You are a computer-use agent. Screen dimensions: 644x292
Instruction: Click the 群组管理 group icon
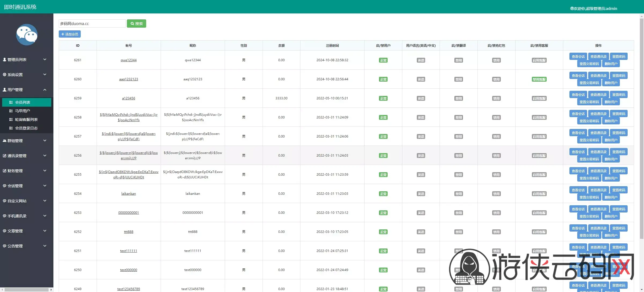(x=5, y=140)
